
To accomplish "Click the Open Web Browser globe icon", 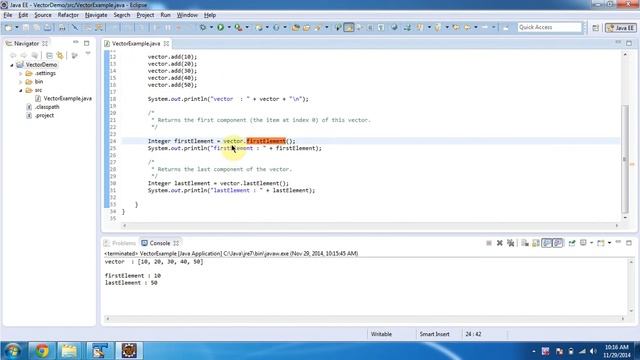I will [x=394, y=27].
